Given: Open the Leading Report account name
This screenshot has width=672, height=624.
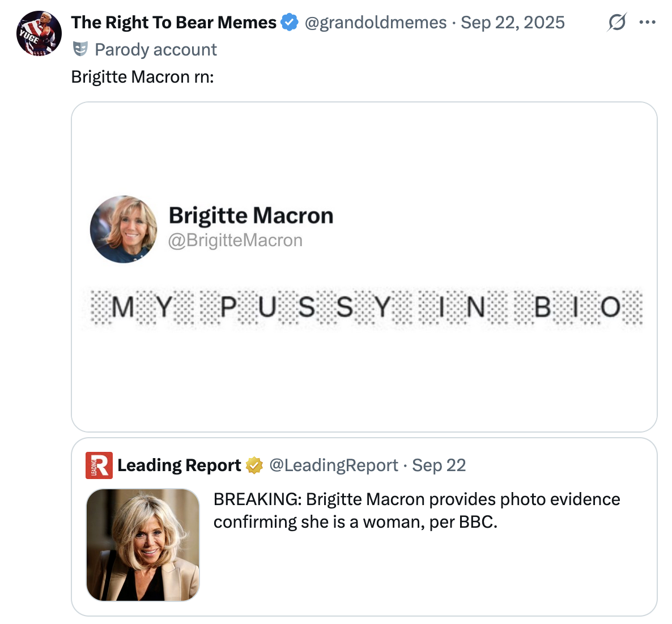Looking at the screenshot, I should (179, 465).
